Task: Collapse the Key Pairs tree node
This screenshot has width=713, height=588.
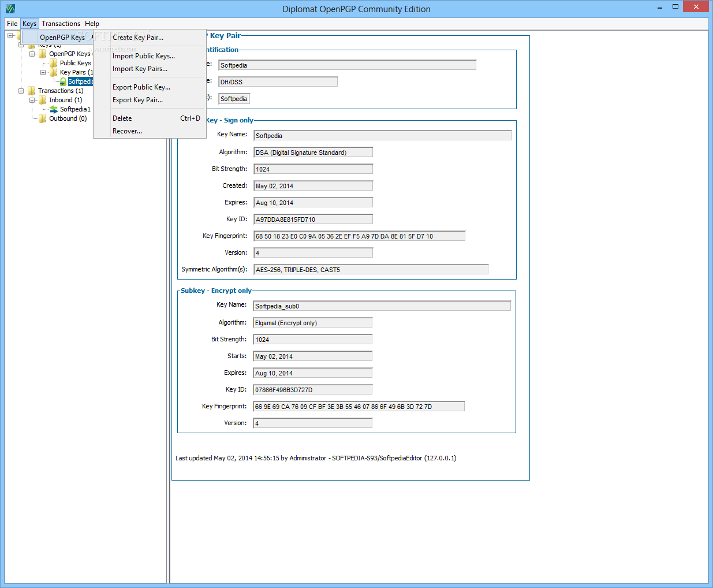Action: (x=43, y=72)
